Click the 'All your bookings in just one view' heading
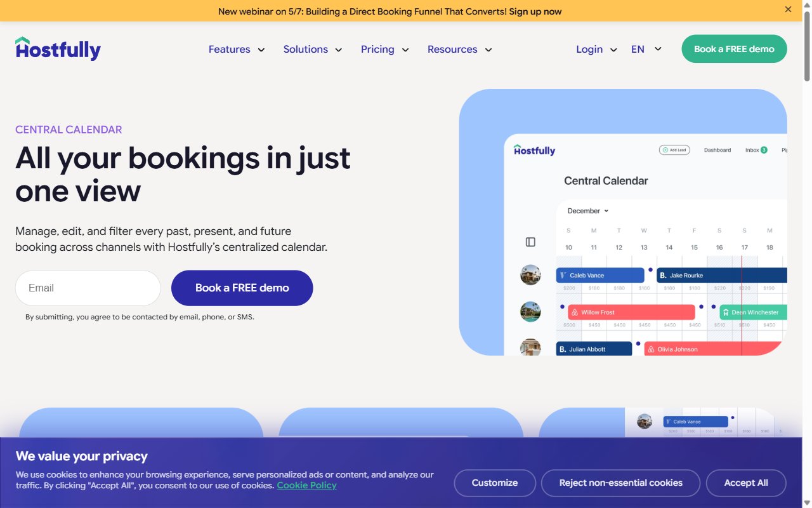Viewport: 812px width, 508px height. 183,174
